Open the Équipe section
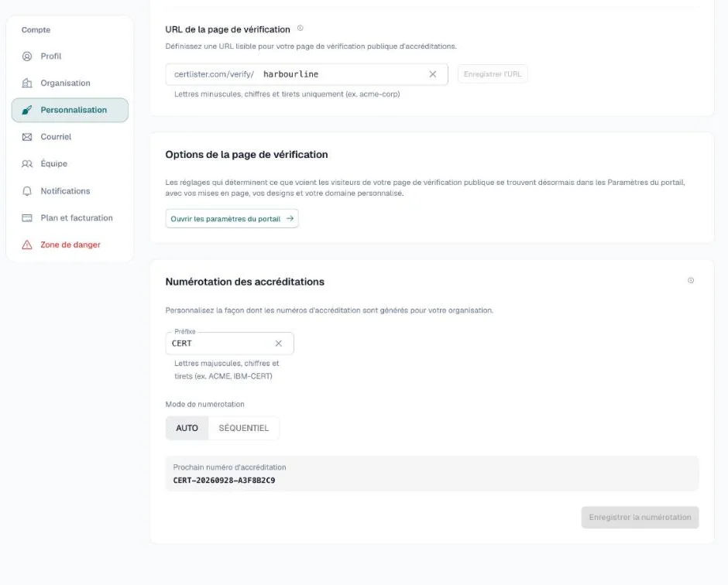 [x=70, y=164]
